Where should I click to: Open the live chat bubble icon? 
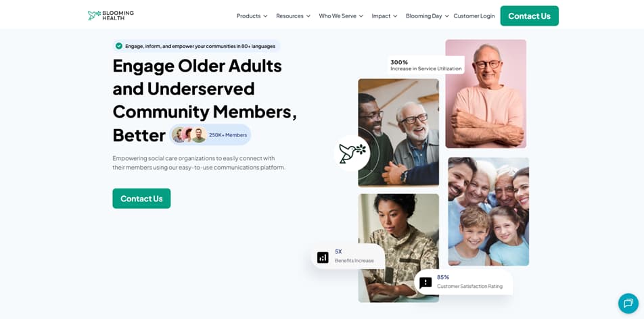(x=628, y=303)
